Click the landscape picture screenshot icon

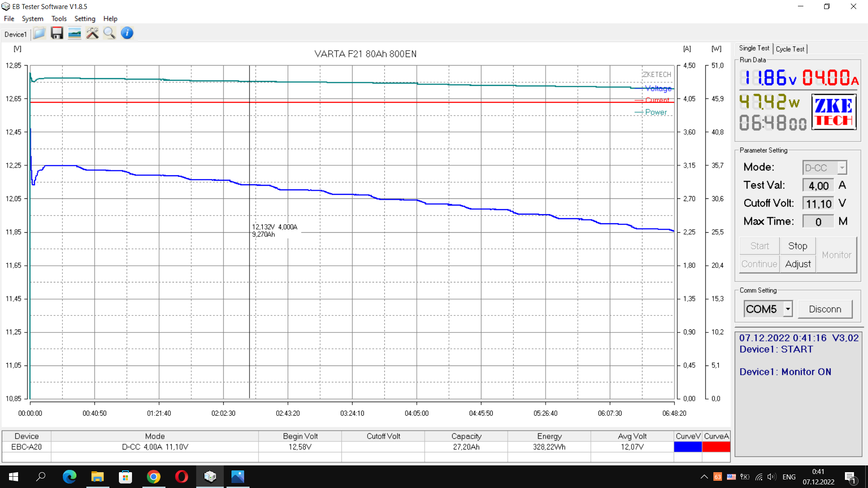tap(75, 33)
